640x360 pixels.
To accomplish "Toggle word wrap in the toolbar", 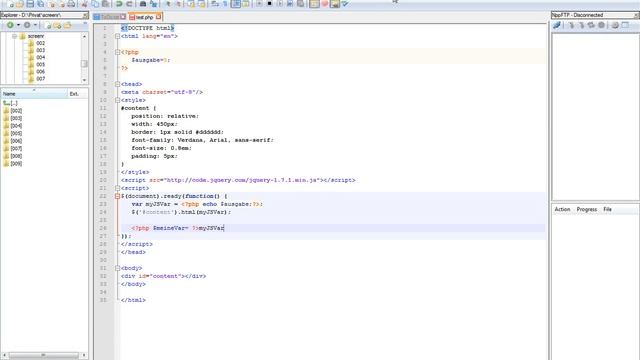I will (215, 4).
